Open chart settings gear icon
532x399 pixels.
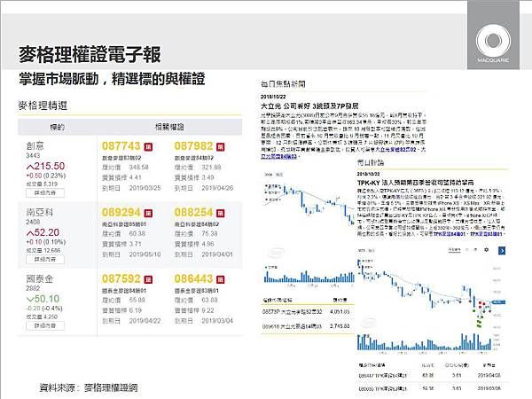click(487, 250)
